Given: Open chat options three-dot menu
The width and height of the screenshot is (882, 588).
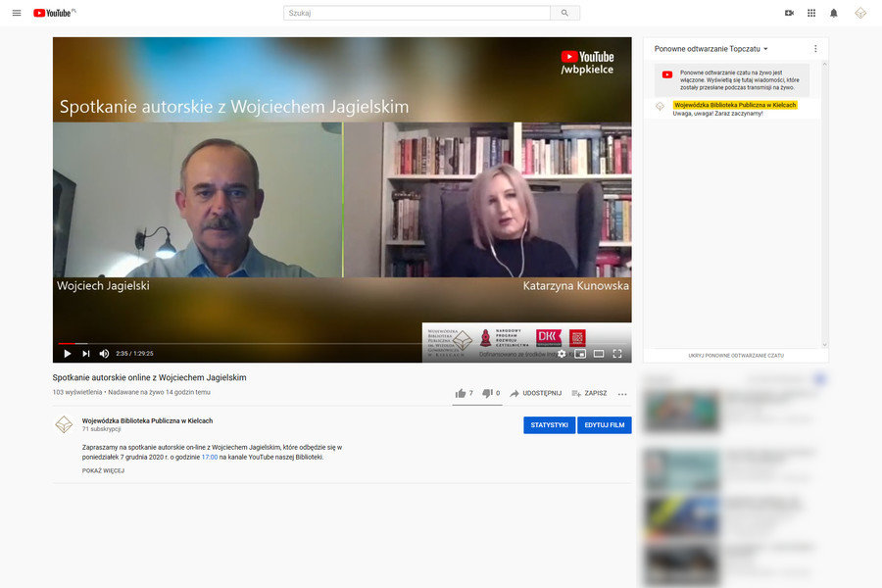Looking at the screenshot, I should tap(815, 49).
